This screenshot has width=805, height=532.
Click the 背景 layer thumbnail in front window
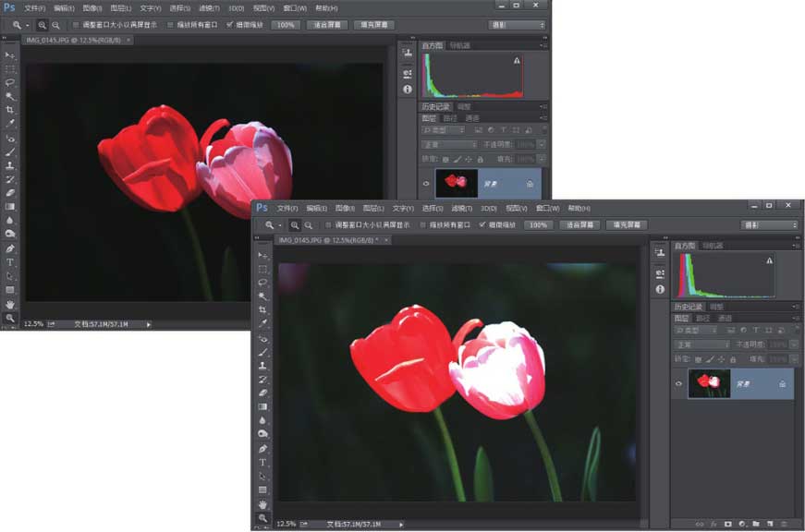pyautogui.click(x=710, y=383)
